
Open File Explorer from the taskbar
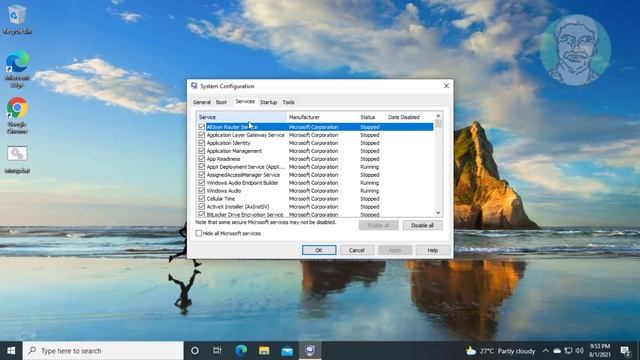coord(264,351)
